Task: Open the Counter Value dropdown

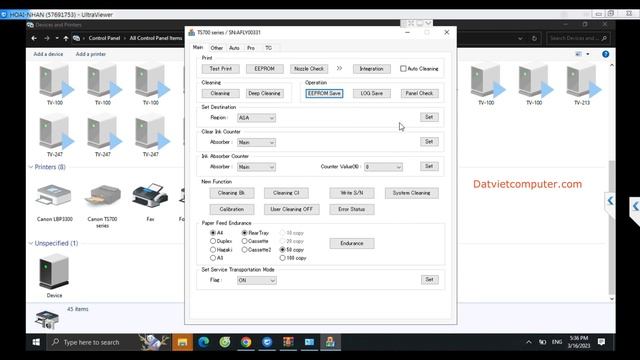Action: tap(383, 167)
